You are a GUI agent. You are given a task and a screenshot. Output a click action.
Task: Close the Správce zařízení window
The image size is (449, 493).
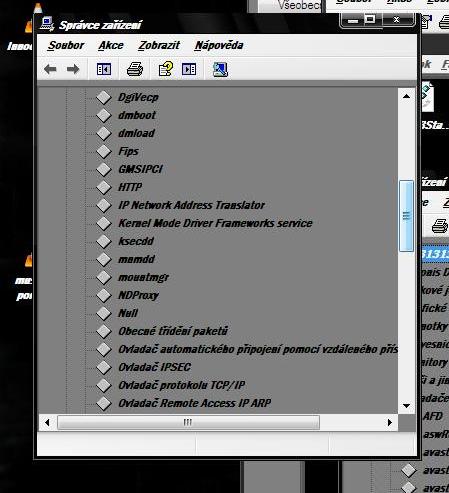[x=396, y=20]
